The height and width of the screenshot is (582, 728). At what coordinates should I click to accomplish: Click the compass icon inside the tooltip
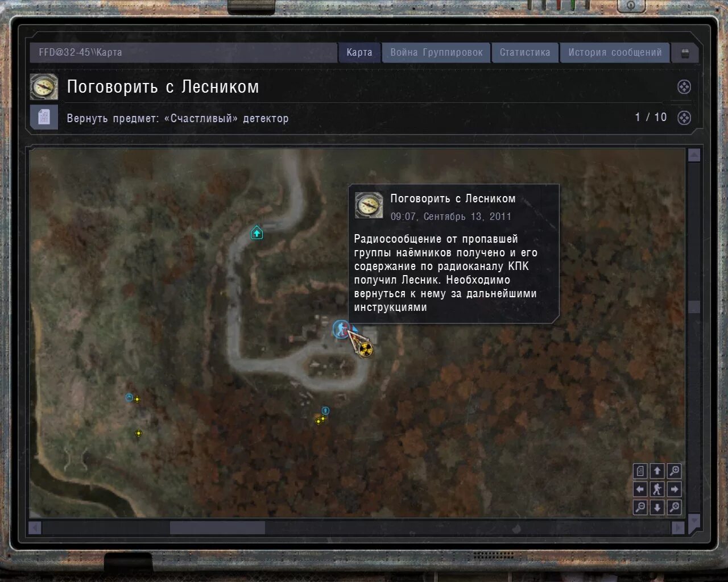(x=369, y=205)
